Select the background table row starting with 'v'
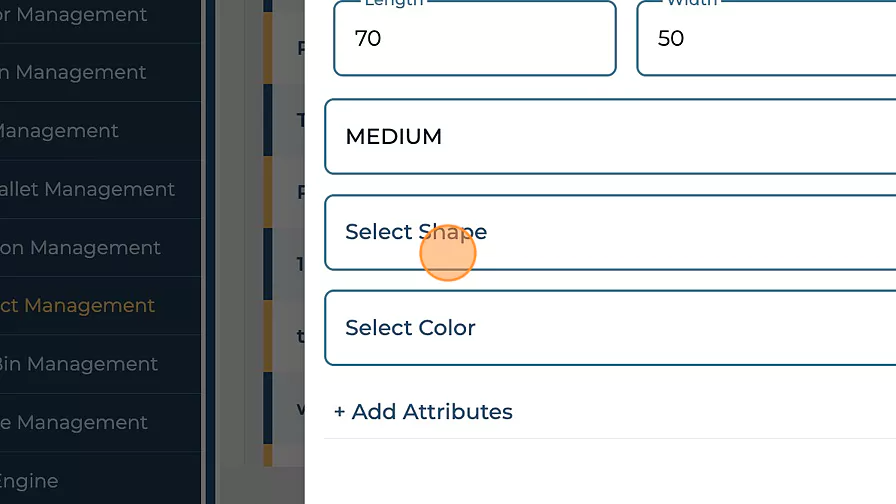 [x=301, y=408]
